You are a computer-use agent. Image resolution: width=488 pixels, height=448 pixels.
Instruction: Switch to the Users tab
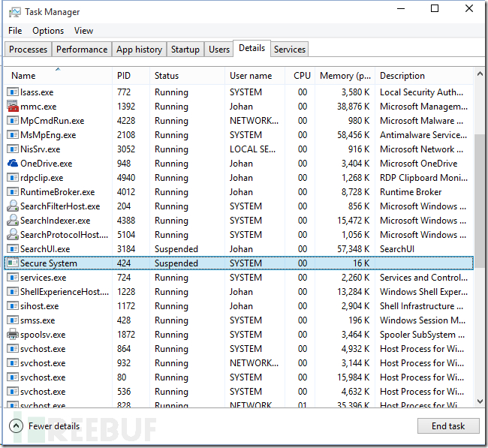(219, 50)
